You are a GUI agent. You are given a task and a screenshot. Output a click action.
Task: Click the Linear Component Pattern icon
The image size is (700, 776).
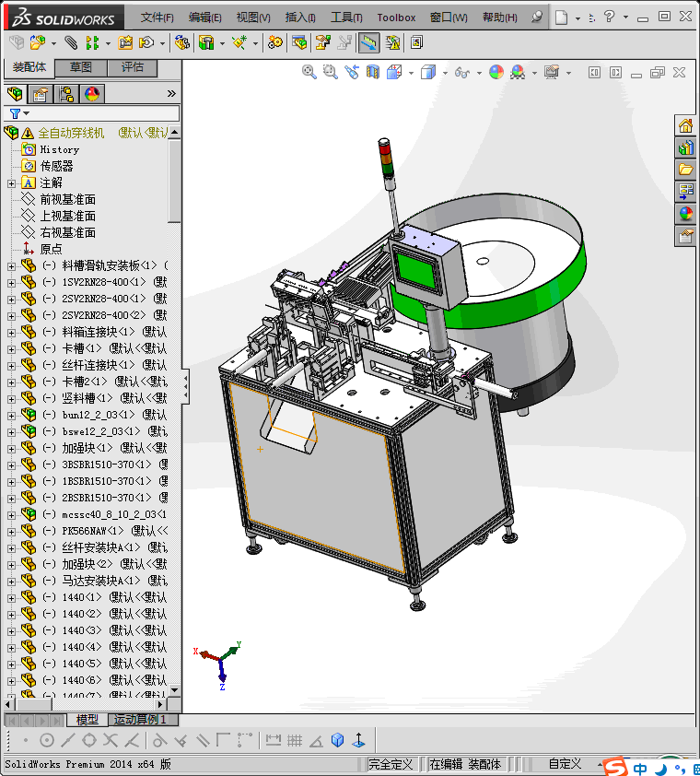92,43
